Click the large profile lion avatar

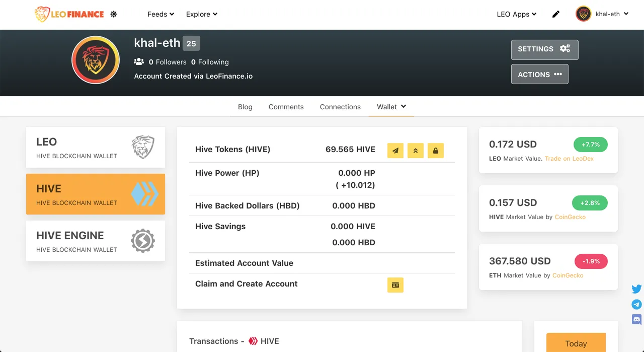96,60
